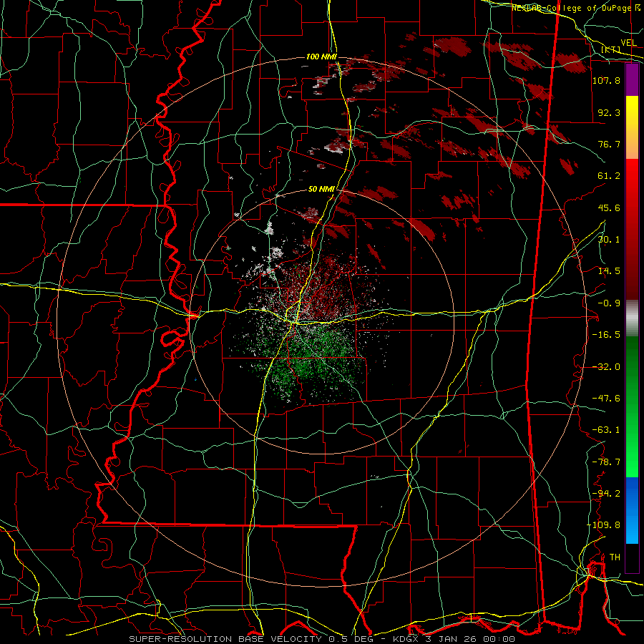Select the -78.7 velocity scale value
The height and width of the screenshot is (644, 644).
coord(606,462)
